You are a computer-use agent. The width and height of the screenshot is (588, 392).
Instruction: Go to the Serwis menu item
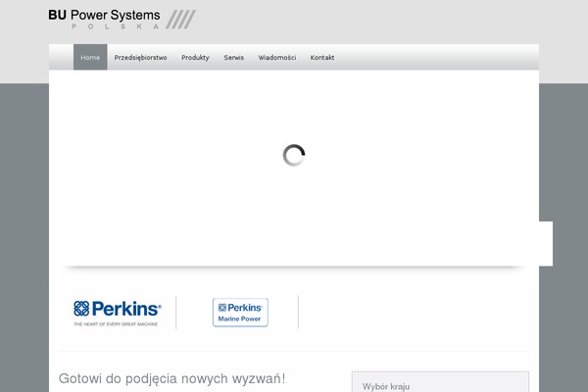tap(234, 58)
